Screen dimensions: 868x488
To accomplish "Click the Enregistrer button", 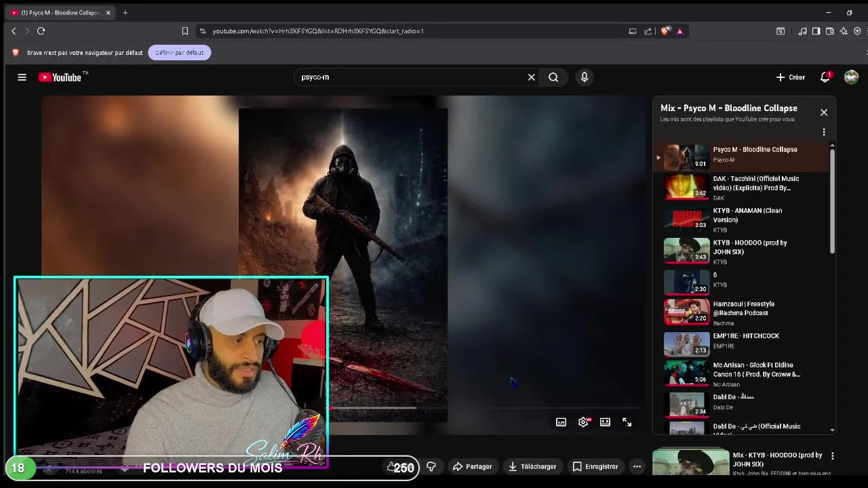I will [595, 466].
